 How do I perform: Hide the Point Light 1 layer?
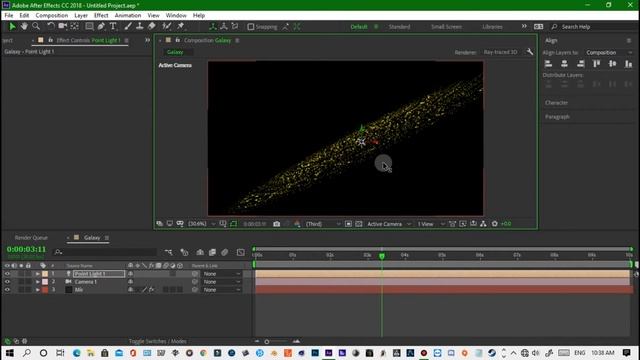coord(7,274)
